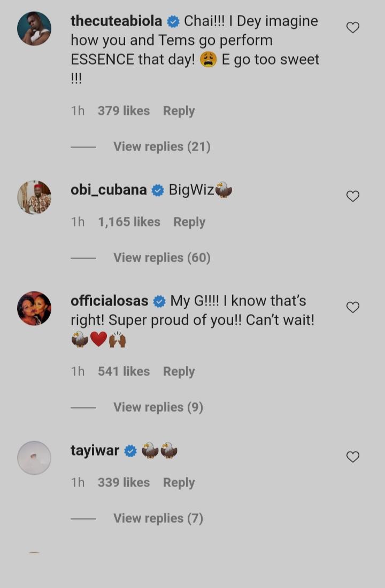This screenshot has height=588, width=385.
Task: Reply to officialosas's comment
Action: coord(179,371)
